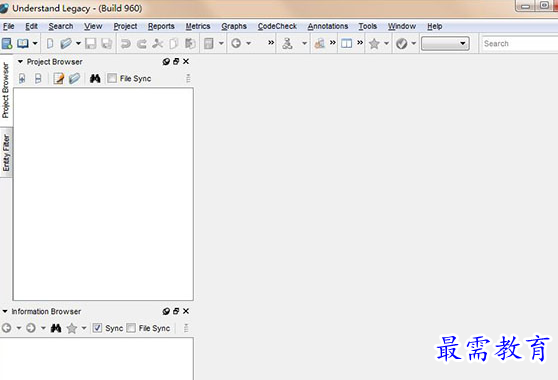Open dropdown beside Information Browser back arrow
558x380 pixels.
click(x=19, y=328)
